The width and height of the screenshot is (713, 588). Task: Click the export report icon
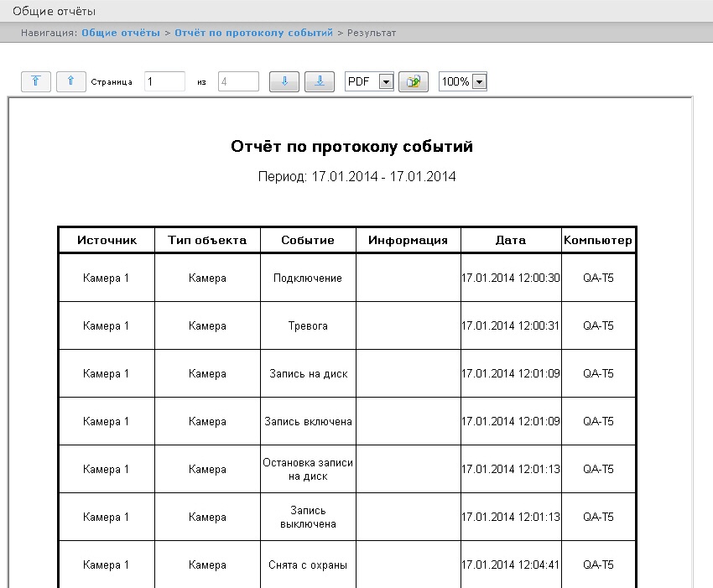414,81
